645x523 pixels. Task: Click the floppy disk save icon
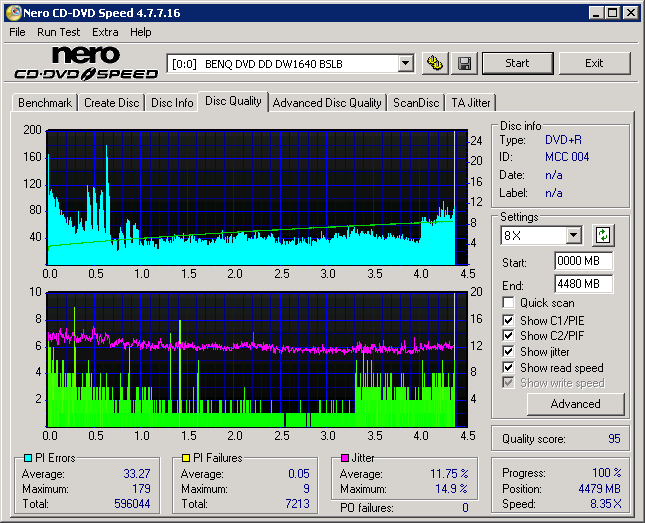[464, 63]
